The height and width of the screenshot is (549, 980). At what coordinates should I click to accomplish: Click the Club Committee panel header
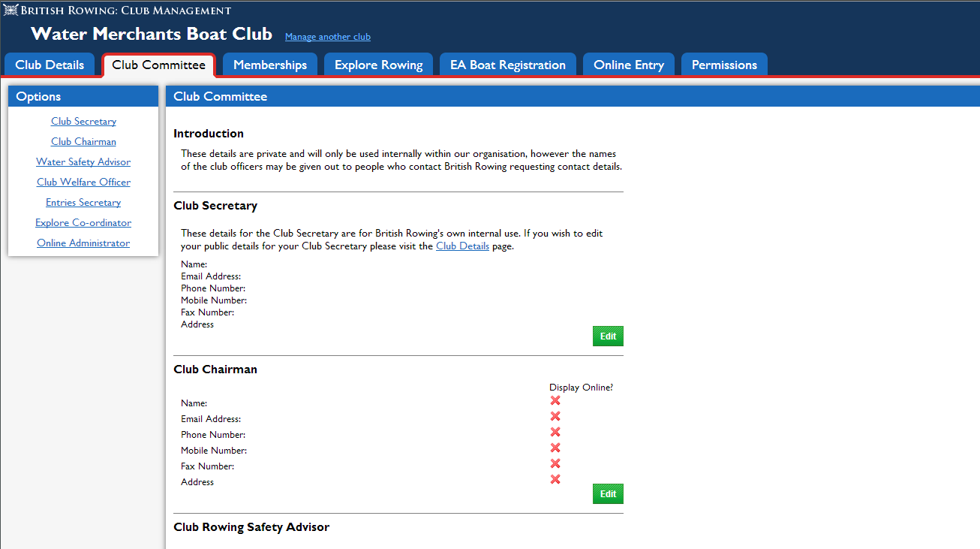(x=573, y=96)
